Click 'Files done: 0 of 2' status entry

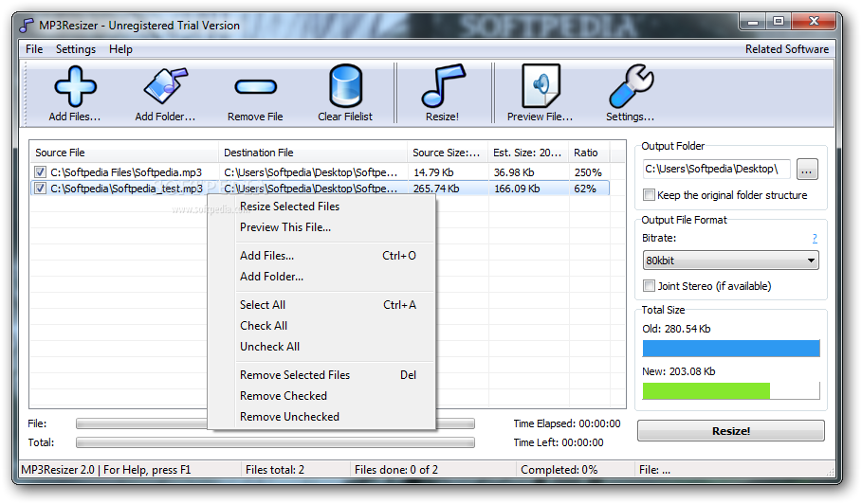pos(396,470)
